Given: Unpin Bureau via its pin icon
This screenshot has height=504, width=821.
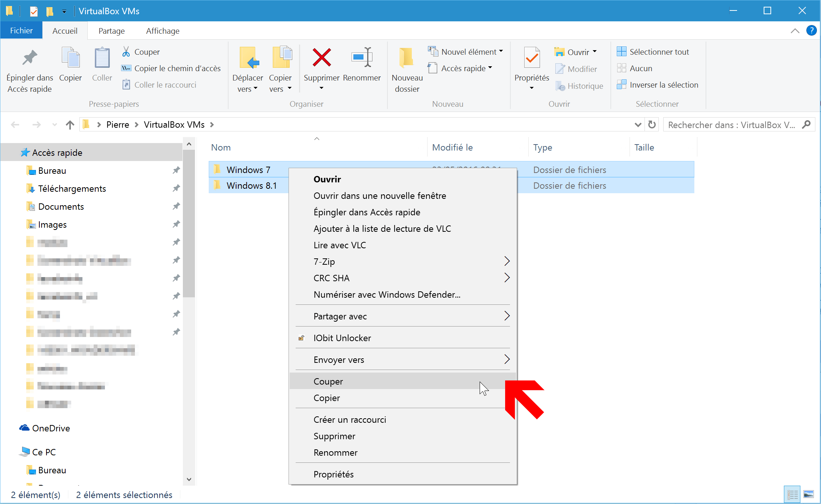Looking at the screenshot, I should point(176,170).
